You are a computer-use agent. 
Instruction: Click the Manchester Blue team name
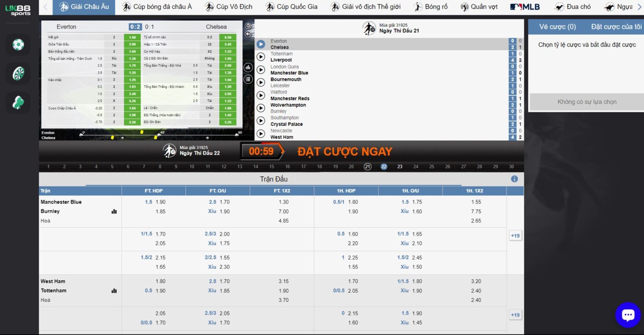(61, 202)
